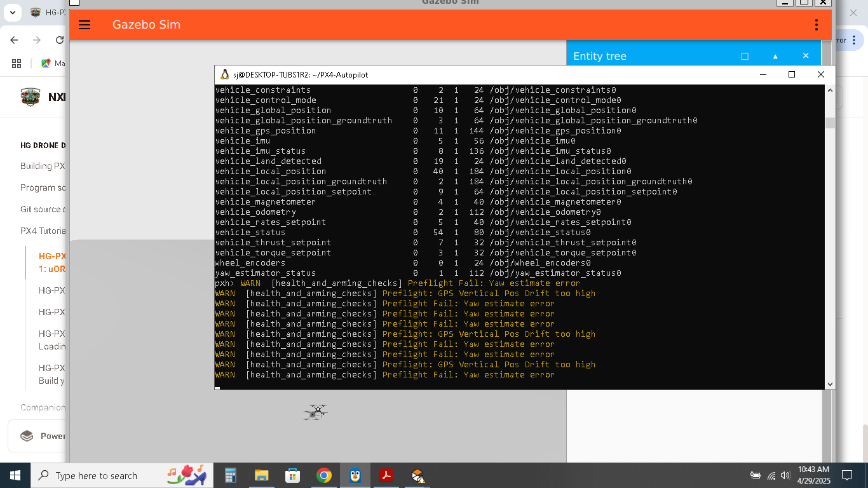Switch to the WSL penguin taskbar icon
Viewport: 868px width, 488px height.
(355, 475)
